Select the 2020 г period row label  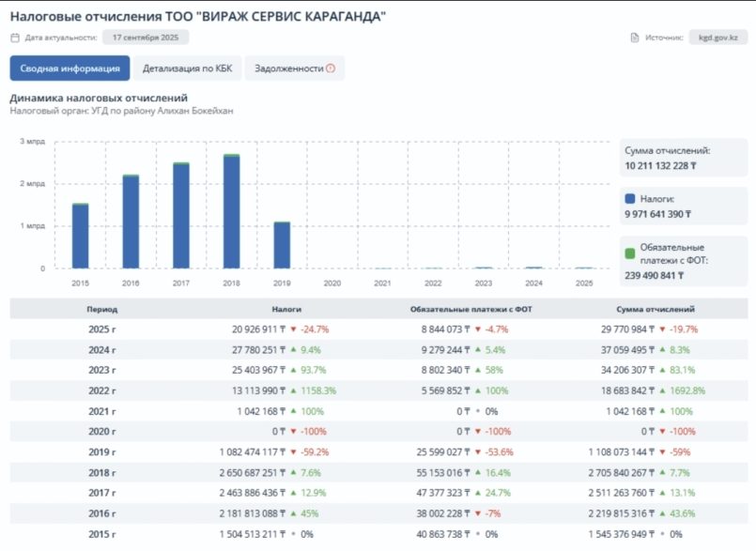[x=101, y=432]
